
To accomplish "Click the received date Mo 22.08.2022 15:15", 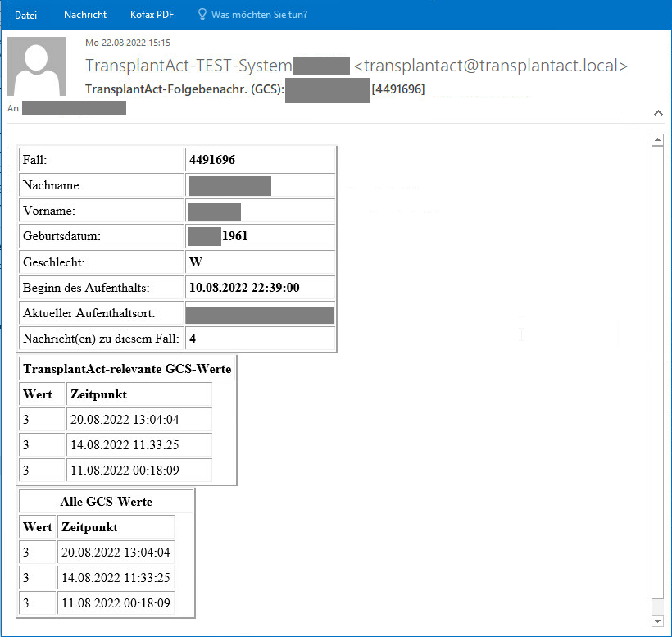I will (128, 43).
